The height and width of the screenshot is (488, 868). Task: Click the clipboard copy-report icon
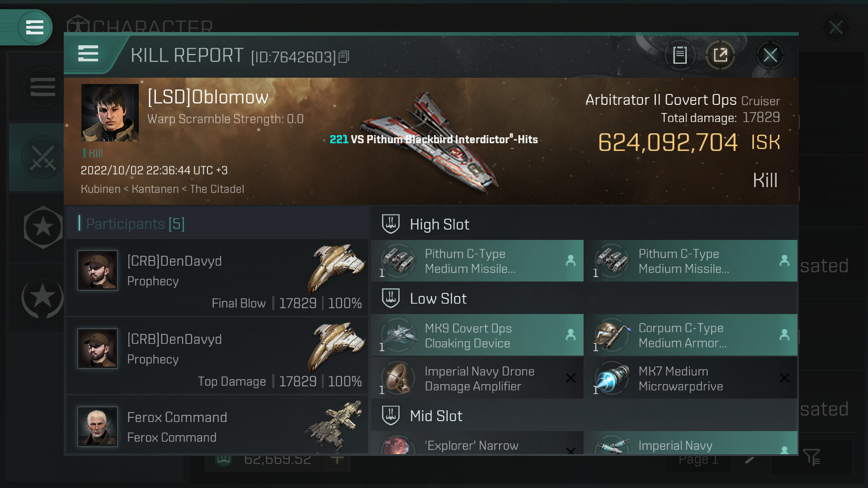click(680, 55)
